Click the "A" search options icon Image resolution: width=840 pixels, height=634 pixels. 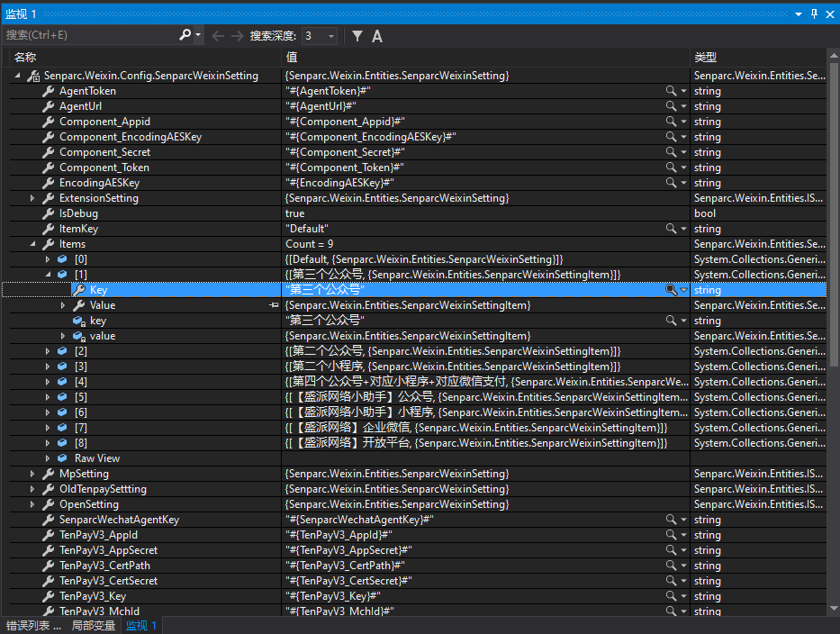[376, 33]
